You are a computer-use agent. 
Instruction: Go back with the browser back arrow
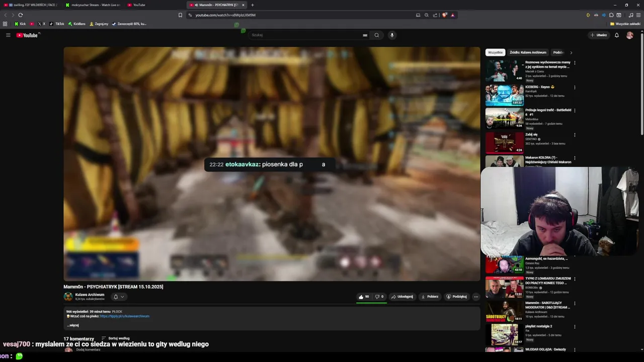point(6,15)
